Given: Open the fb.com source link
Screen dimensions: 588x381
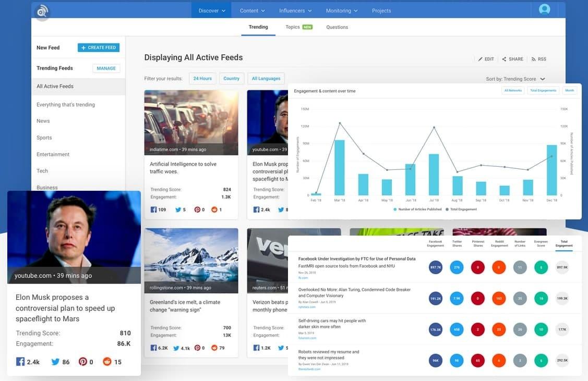Looking at the screenshot, I should point(303,278).
